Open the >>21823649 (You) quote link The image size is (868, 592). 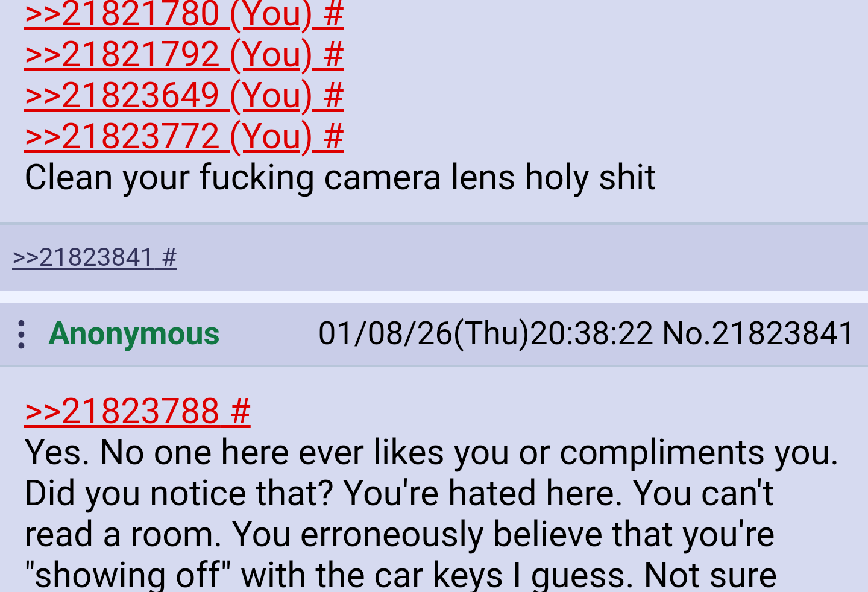tap(168, 95)
